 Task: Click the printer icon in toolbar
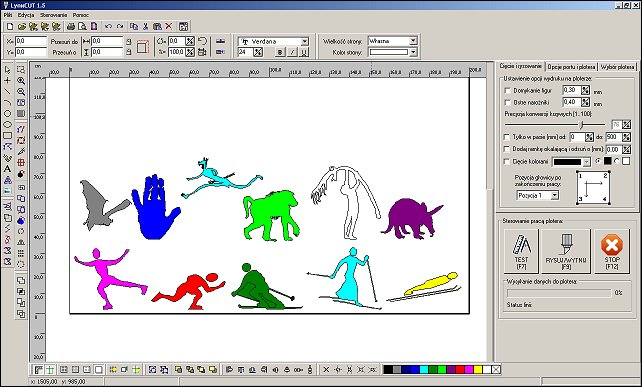(x=70, y=27)
